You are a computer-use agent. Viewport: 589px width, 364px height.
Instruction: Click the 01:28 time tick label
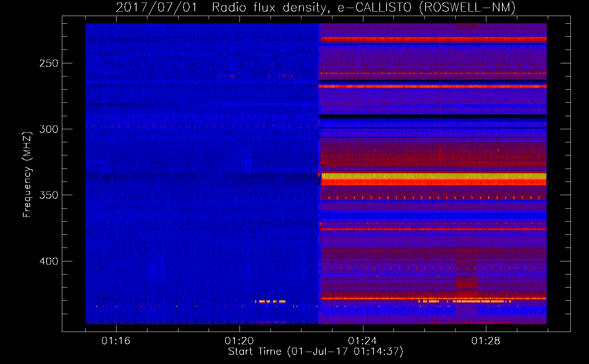pyautogui.click(x=486, y=341)
